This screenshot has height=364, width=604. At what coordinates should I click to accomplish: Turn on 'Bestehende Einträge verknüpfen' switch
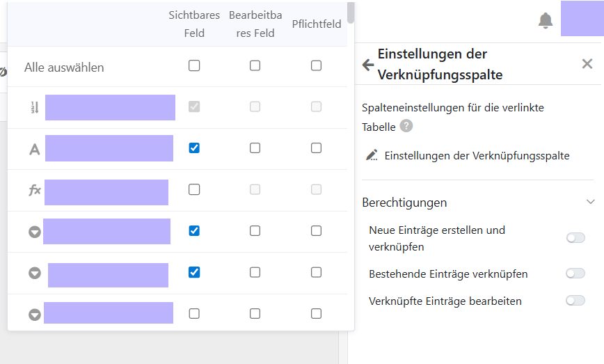click(575, 274)
